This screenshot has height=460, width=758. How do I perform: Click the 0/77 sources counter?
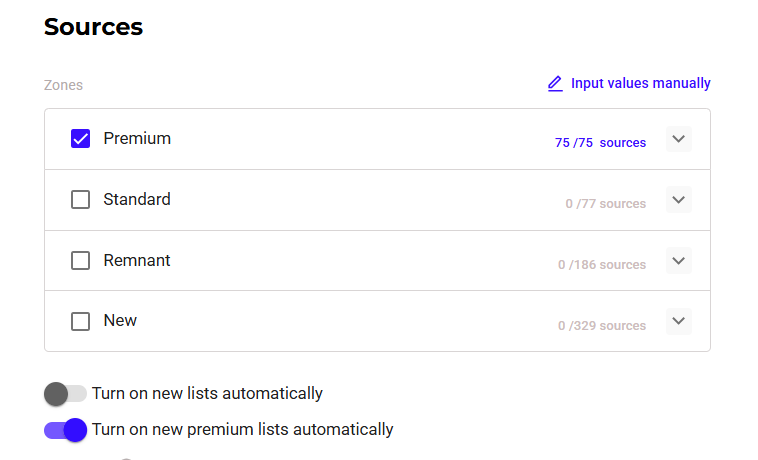[x=605, y=204]
